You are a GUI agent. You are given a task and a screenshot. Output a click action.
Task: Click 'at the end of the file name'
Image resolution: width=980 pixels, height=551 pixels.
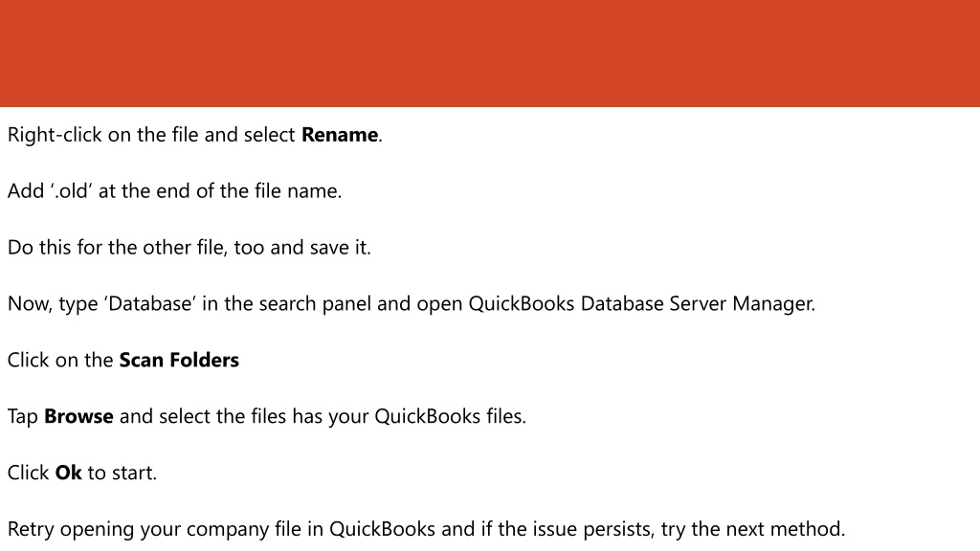(220, 191)
